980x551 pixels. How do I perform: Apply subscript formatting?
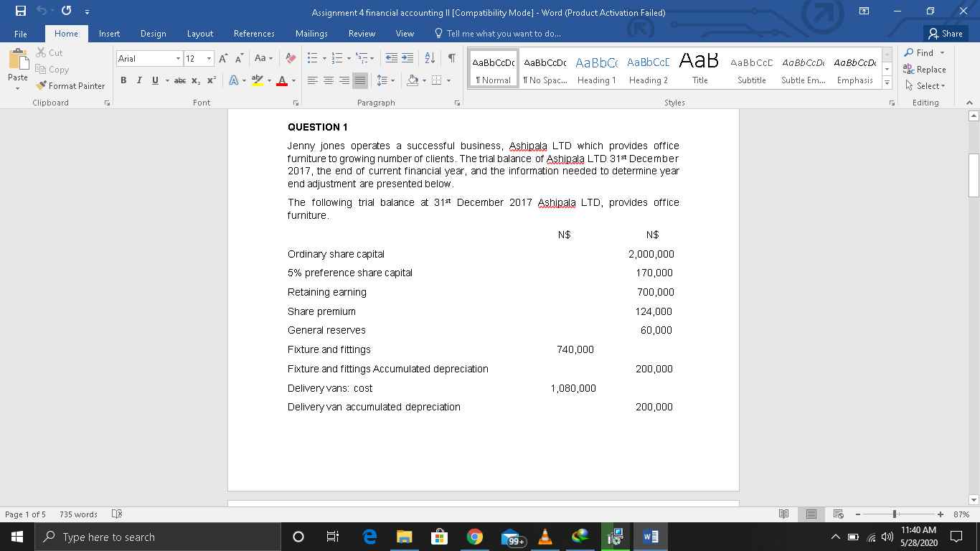197,81
